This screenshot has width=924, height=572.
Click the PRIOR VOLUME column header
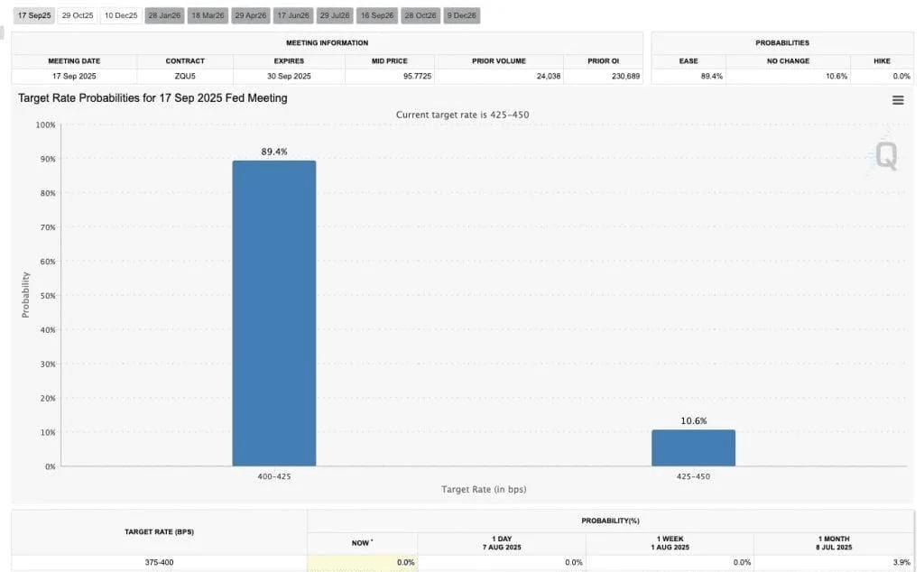pos(498,60)
